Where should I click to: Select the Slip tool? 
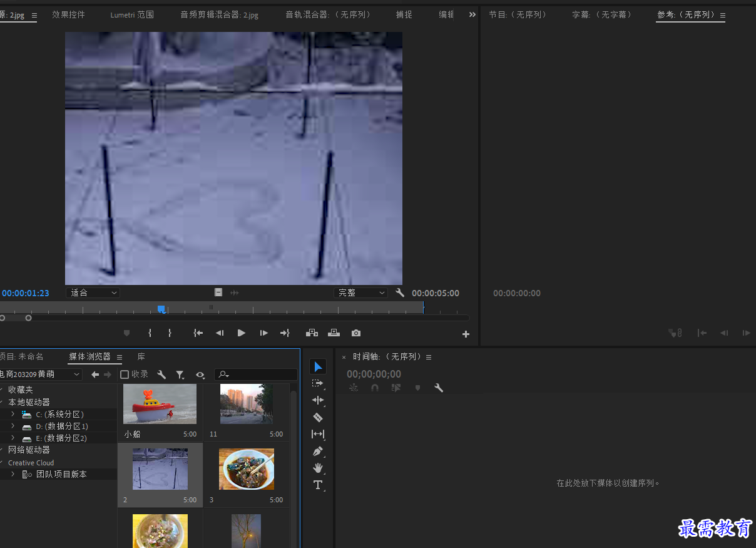pos(318,434)
